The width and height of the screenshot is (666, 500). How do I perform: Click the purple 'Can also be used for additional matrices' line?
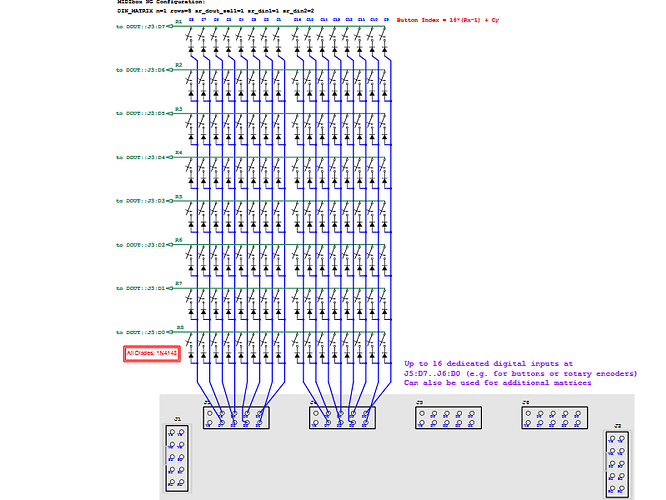497,383
